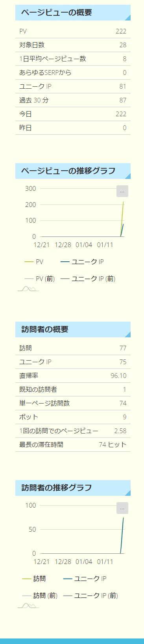This screenshot has width=144, height=644.
Task: Click the 最長の滞在時間 74 ヒット value
Action: (x=113, y=445)
